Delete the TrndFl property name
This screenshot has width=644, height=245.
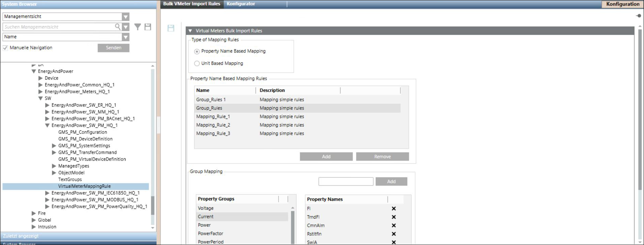coord(394,217)
